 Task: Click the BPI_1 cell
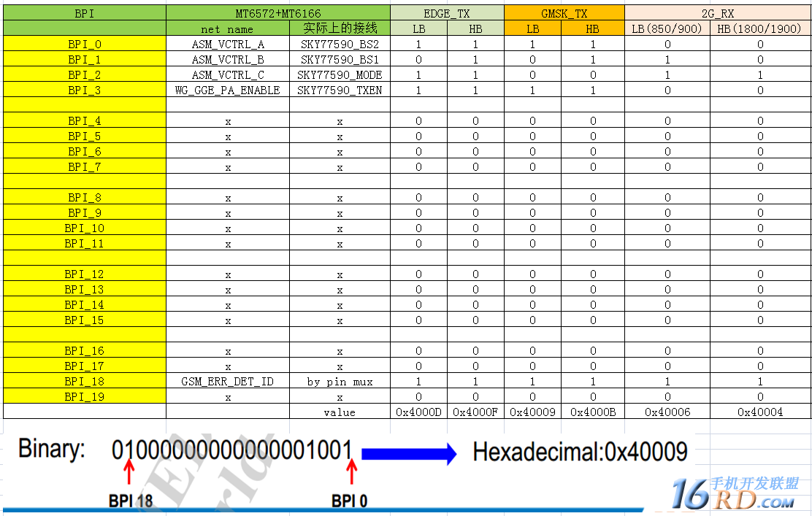(85, 60)
